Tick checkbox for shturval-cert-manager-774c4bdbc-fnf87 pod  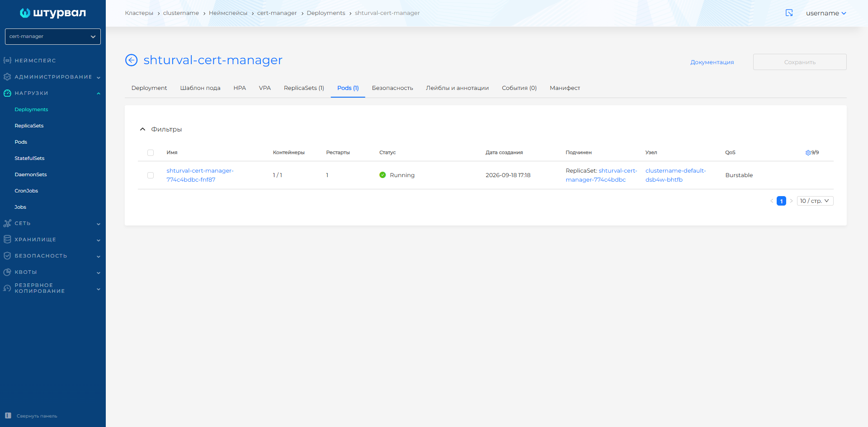point(151,175)
